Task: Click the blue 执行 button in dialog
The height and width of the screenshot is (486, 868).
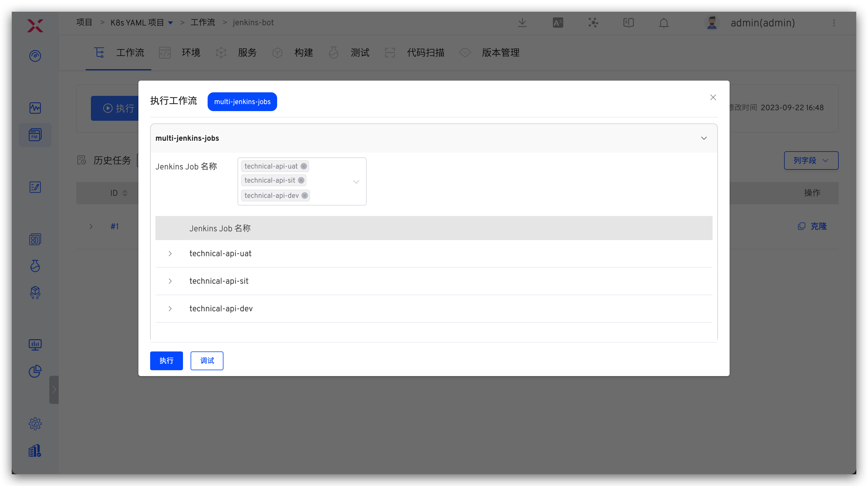Action: point(167,361)
